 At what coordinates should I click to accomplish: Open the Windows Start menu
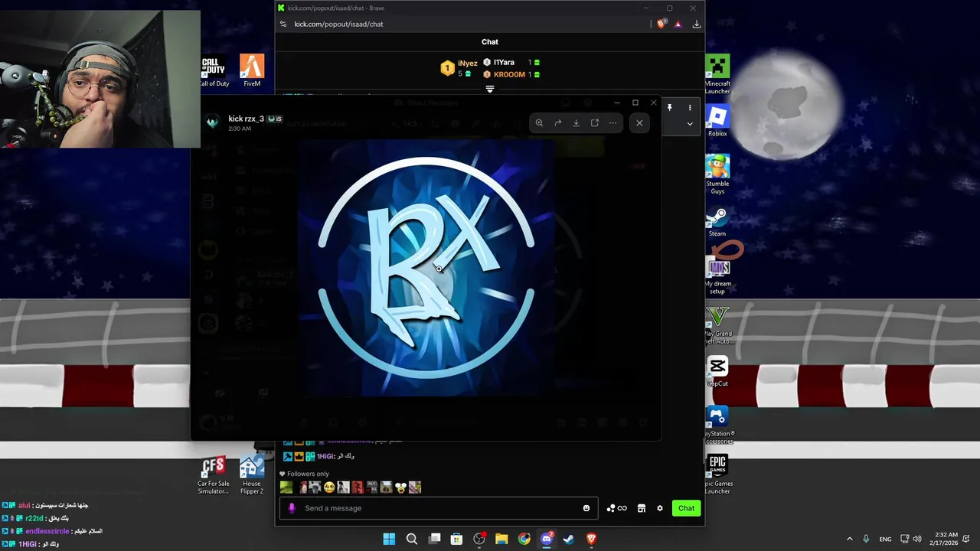[x=389, y=539]
